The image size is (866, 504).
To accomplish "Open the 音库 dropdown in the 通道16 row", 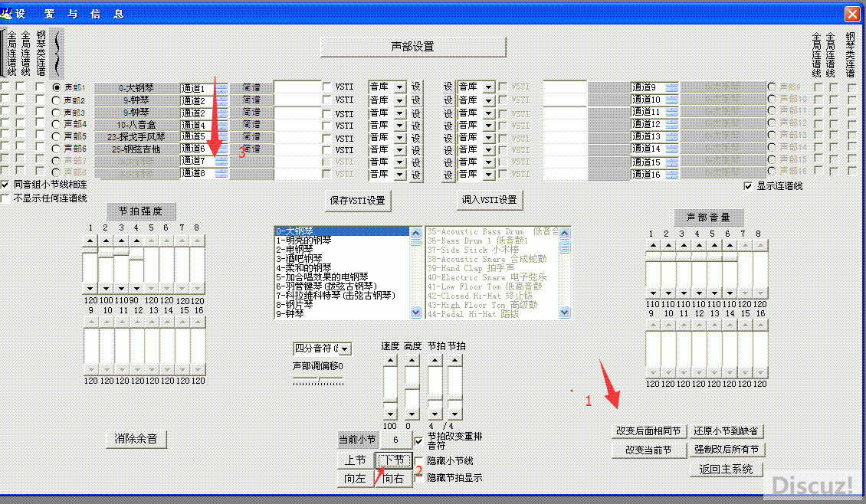I will tap(488, 175).
